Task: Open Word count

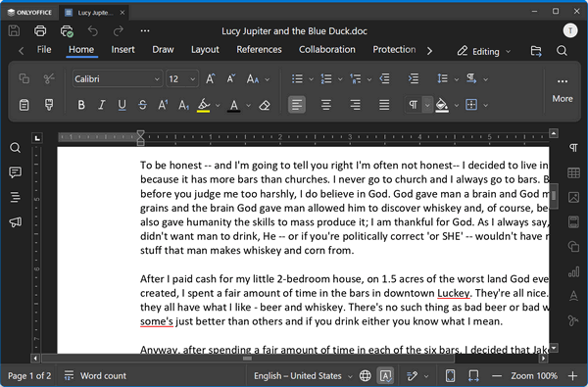Action: point(95,376)
